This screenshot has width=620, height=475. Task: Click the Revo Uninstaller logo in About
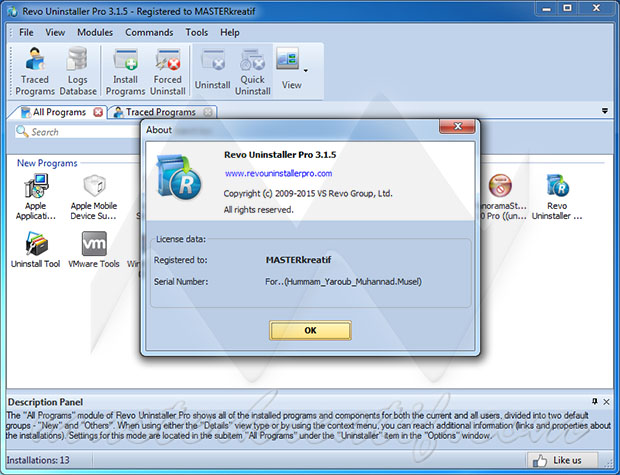pos(179,177)
